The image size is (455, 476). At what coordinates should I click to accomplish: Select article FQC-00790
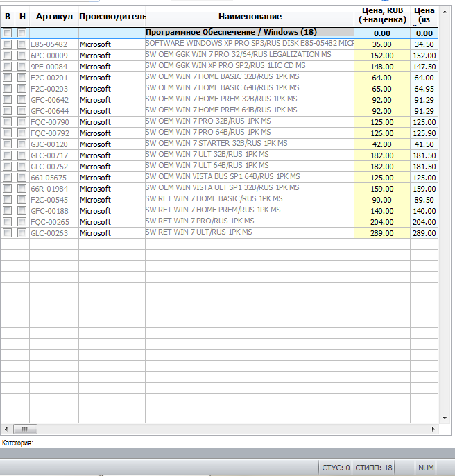click(x=50, y=122)
